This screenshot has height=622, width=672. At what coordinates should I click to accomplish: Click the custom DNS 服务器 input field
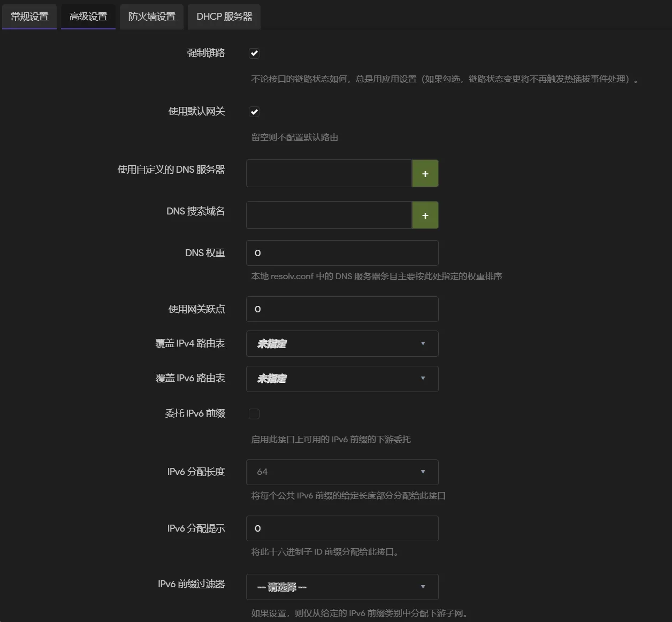[x=329, y=174]
